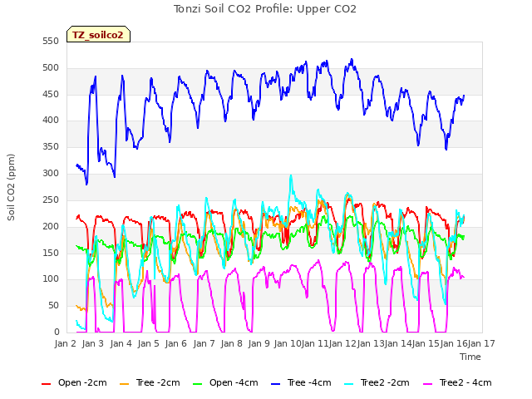The height and width of the screenshot is (399, 532).
Task: Click the cyan Tree2 -2cm peak near 300 ppm
Action: coord(291,176)
